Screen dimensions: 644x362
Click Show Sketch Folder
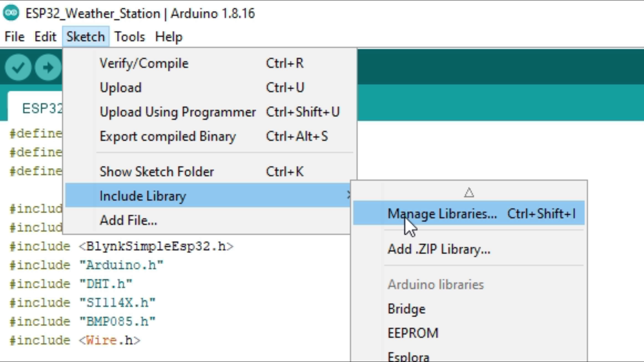[157, 172]
